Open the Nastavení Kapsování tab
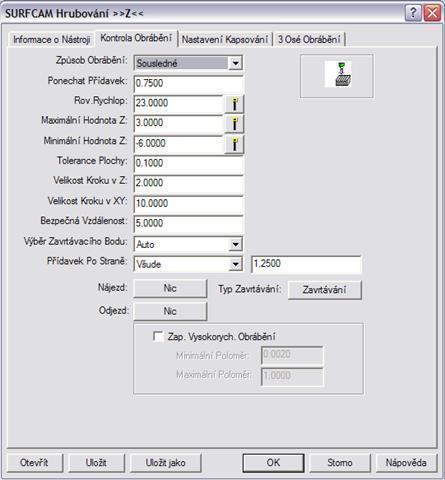Screen dimensions: 445x480 [225, 39]
